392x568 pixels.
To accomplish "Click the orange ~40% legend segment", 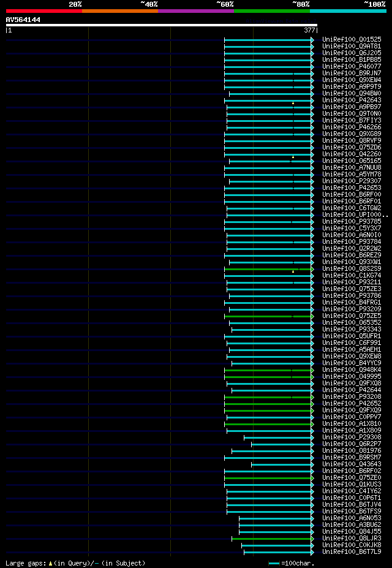I will (120, 11).
